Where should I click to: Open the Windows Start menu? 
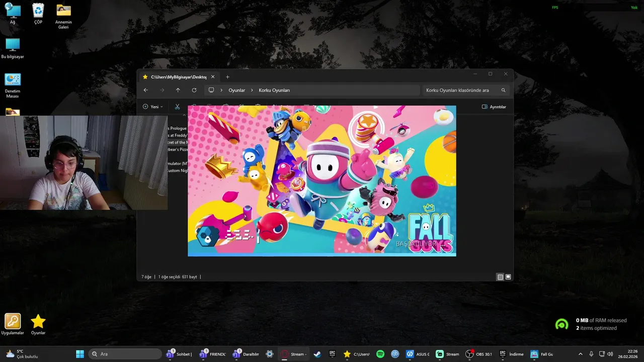[x=79, y=354]
